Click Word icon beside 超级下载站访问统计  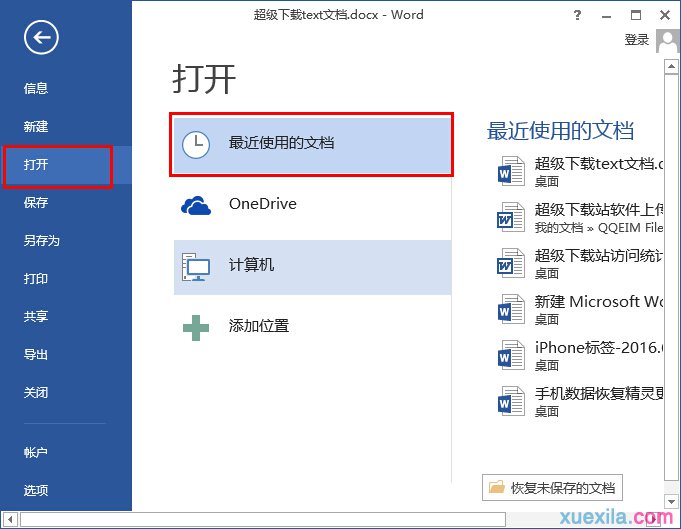click(x=511, y=263)
